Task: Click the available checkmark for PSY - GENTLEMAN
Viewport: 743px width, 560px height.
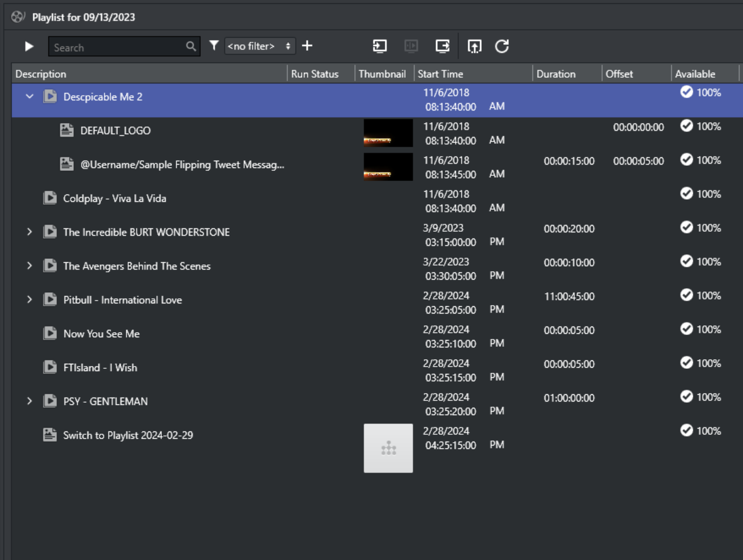Action: pyautogui.click(x=686, y=396)
